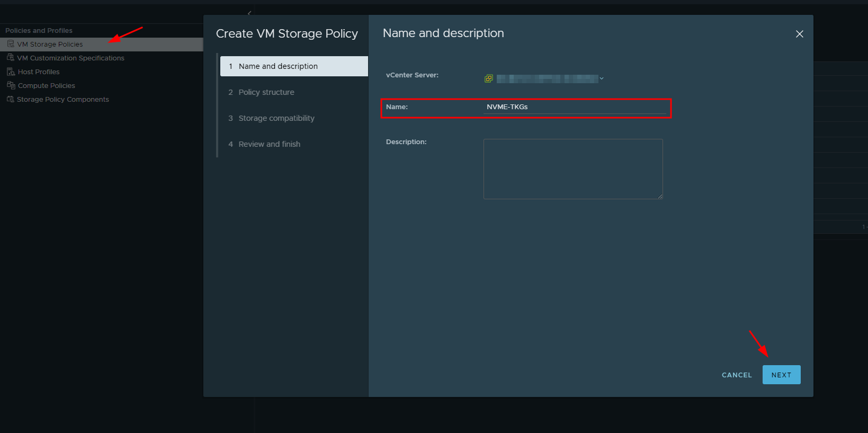The height and width of the screenshot is (433, 868).
Task: Click the CANCEL button
Action: tap(737, 375)
